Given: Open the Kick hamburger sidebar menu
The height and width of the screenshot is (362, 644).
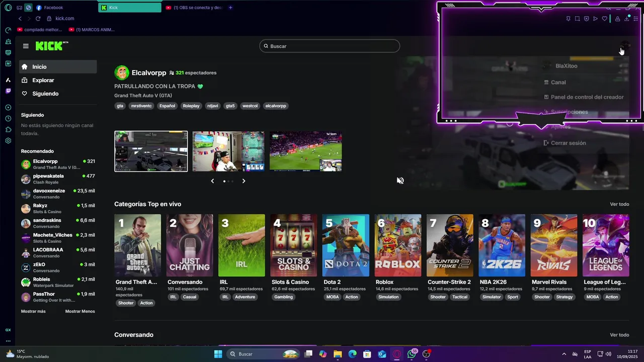Looking at the screenshot, I should pos(26,46).
